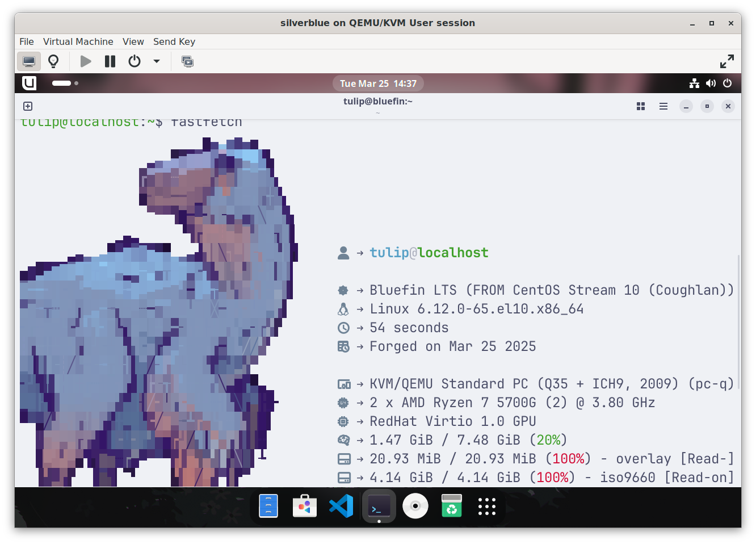Open the Send Key menu
The height and width of the screenshot is (544, 756).
point(174,41)
